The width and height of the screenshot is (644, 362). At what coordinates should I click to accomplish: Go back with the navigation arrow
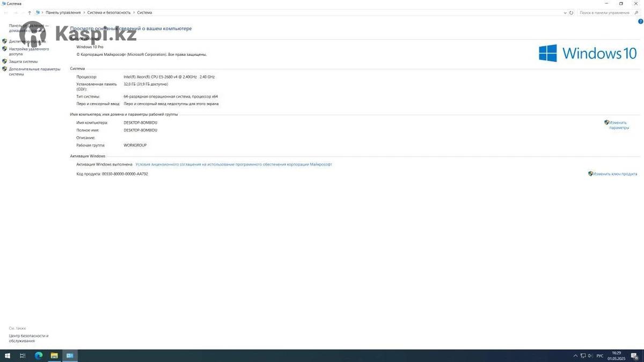tap(6, 12)
